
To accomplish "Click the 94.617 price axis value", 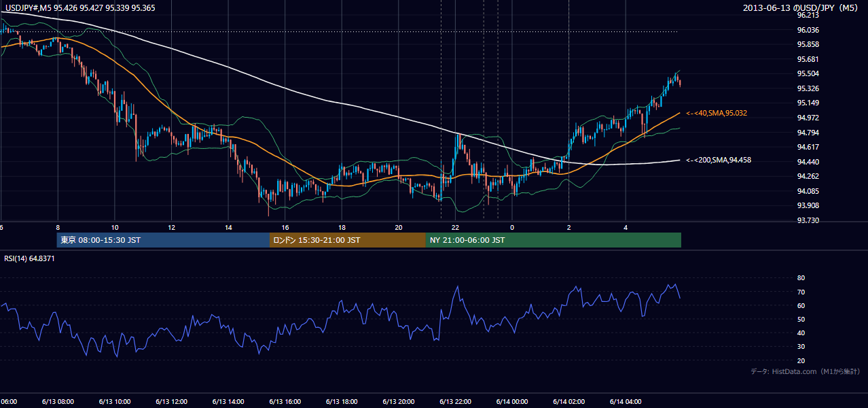I will pyautogui.click(x=808, y=147).
